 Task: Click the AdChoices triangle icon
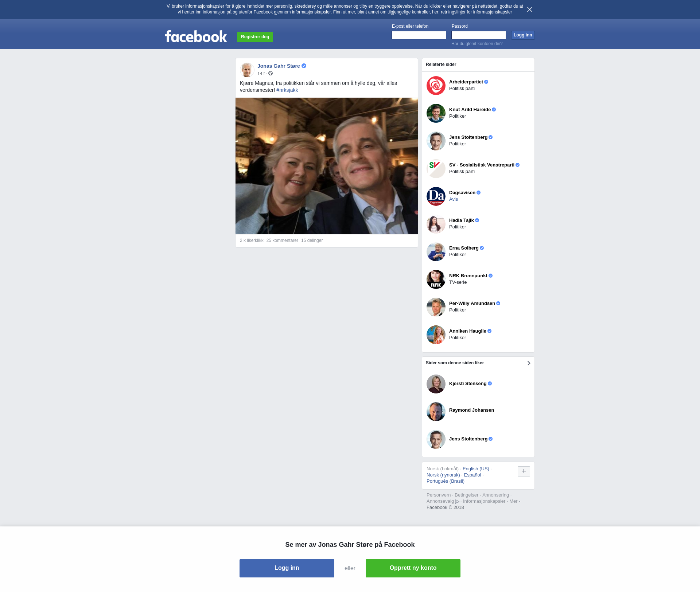pos(457,502)
